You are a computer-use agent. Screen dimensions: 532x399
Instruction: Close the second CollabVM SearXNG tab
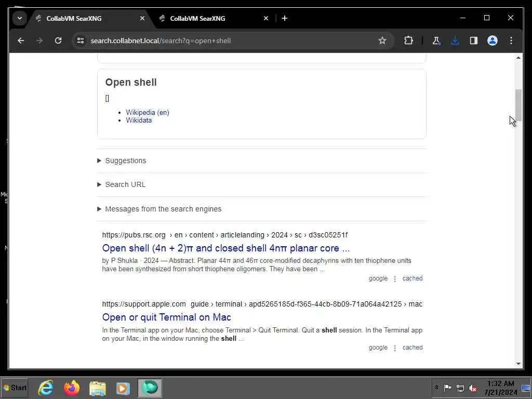tap(266, 18)
